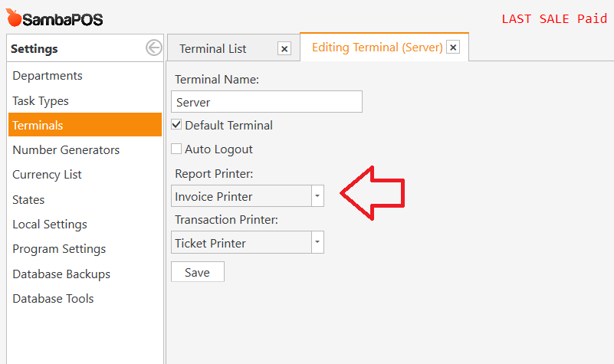Select the Editing Terminal (Server) tab
Viewport: 614px width, 364px height.
pyautogui.click(x=376, y=48)
